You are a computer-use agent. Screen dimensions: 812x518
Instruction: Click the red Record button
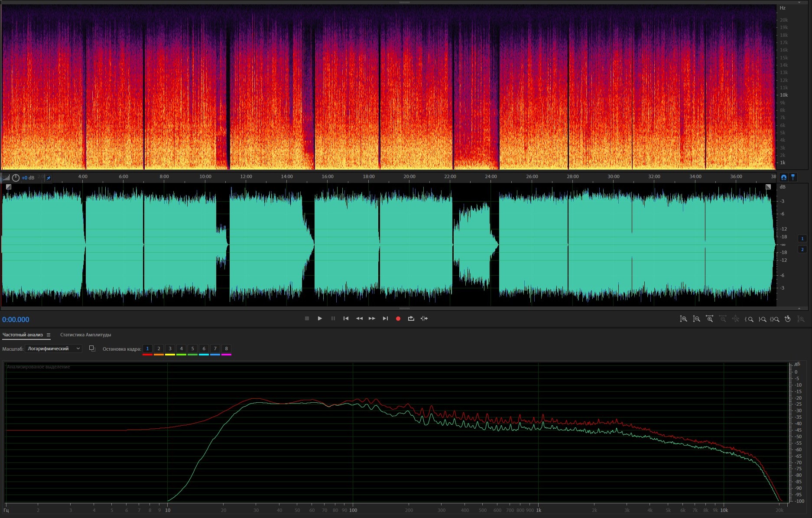(398, 319)
